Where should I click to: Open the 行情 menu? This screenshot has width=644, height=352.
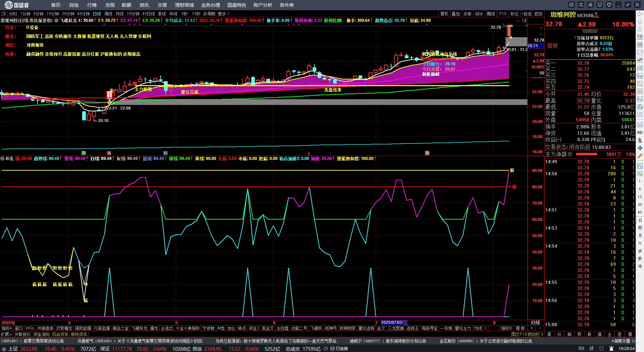[x=92, y=5]
